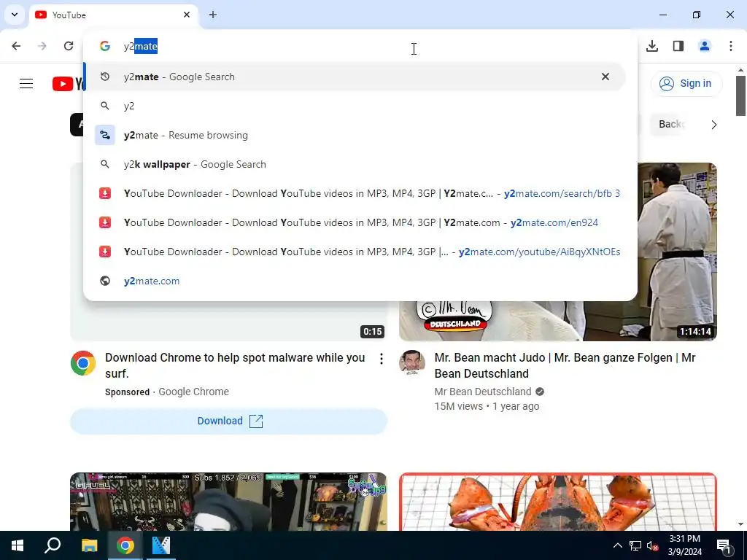Open a new tab with the plus icon
Screen dimensions: 747x560
pyautogui.click(x=213, y=15)
